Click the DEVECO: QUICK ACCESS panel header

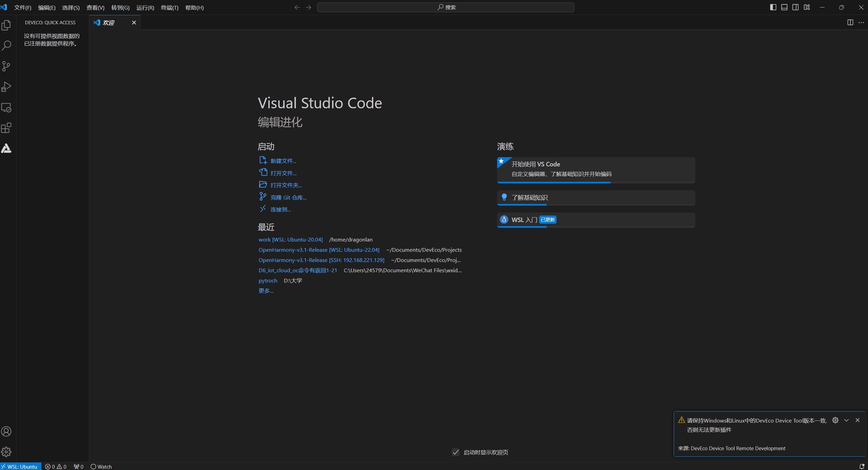click(50, 23)
